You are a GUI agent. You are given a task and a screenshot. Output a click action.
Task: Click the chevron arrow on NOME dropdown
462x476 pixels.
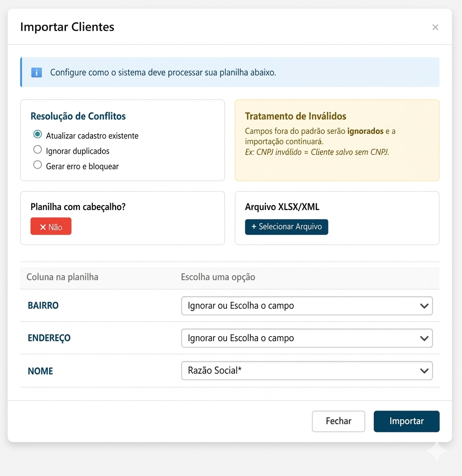coord(424,371)
